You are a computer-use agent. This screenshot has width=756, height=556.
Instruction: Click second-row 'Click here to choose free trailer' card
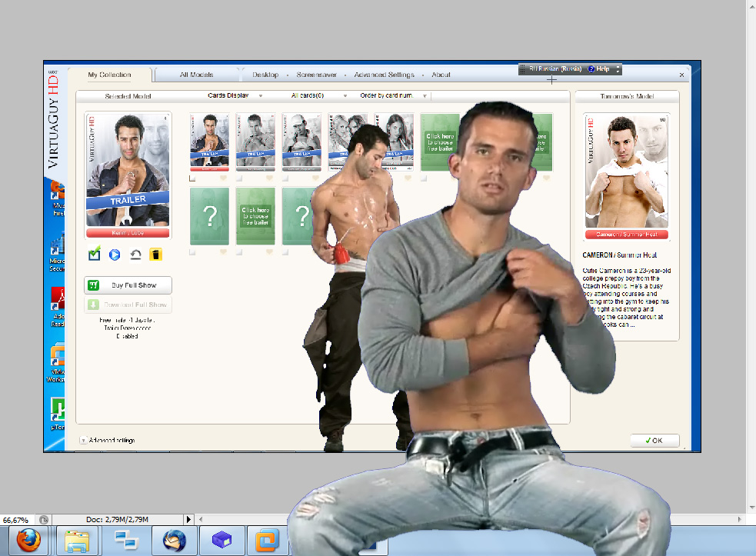(x=255, y=216)
